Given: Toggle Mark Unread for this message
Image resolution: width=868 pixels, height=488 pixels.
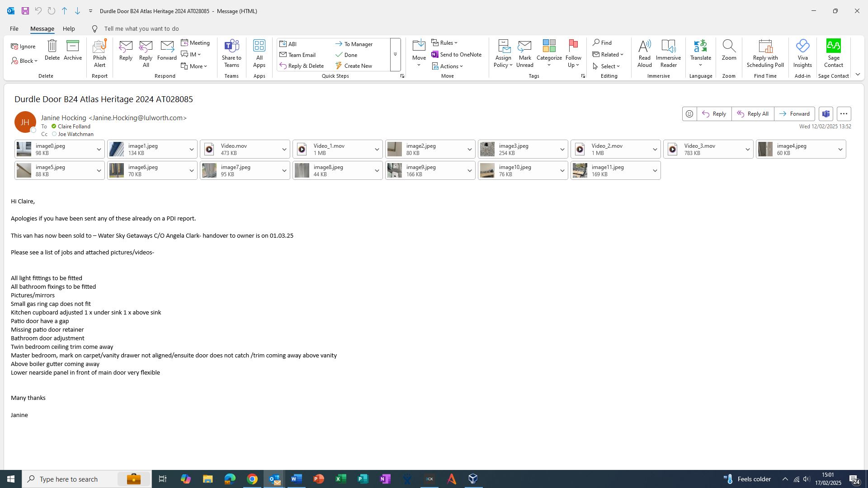Looking at the screenshot, I should pyautogui.click(x=525, y=53).
